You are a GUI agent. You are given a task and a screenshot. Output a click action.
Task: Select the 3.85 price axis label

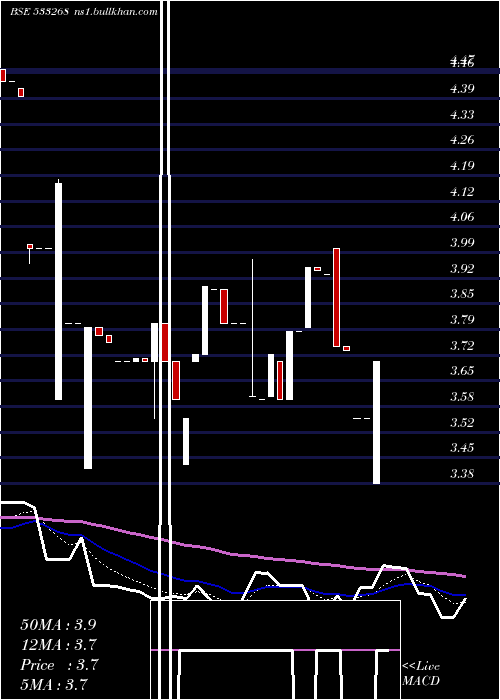click(462, 294)
